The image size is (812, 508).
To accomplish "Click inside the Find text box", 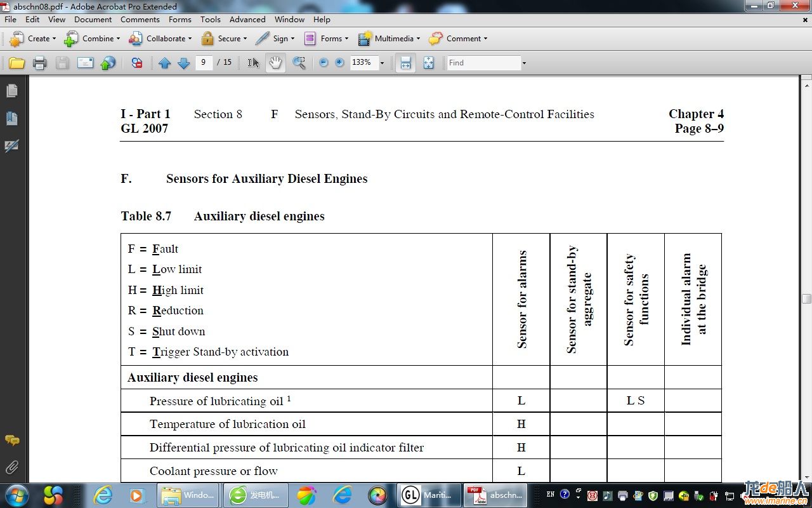I will tap(483, 63).
